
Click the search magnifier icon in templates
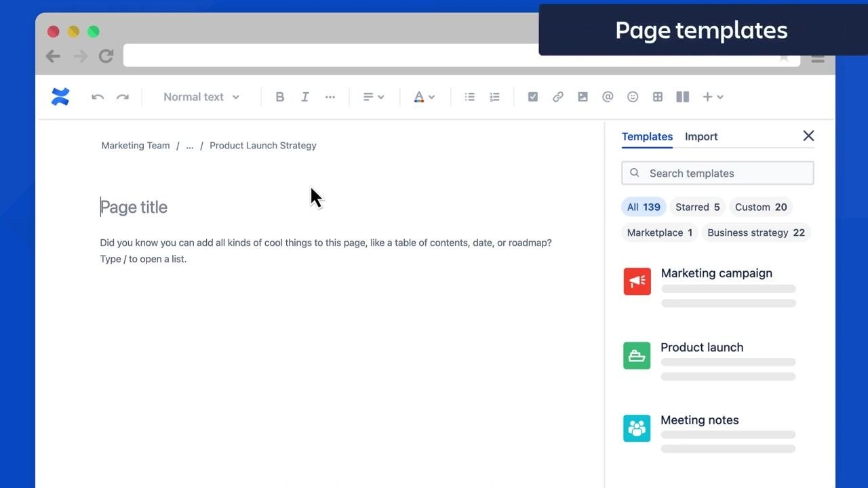pyautogui.click(x=635, y=173)
